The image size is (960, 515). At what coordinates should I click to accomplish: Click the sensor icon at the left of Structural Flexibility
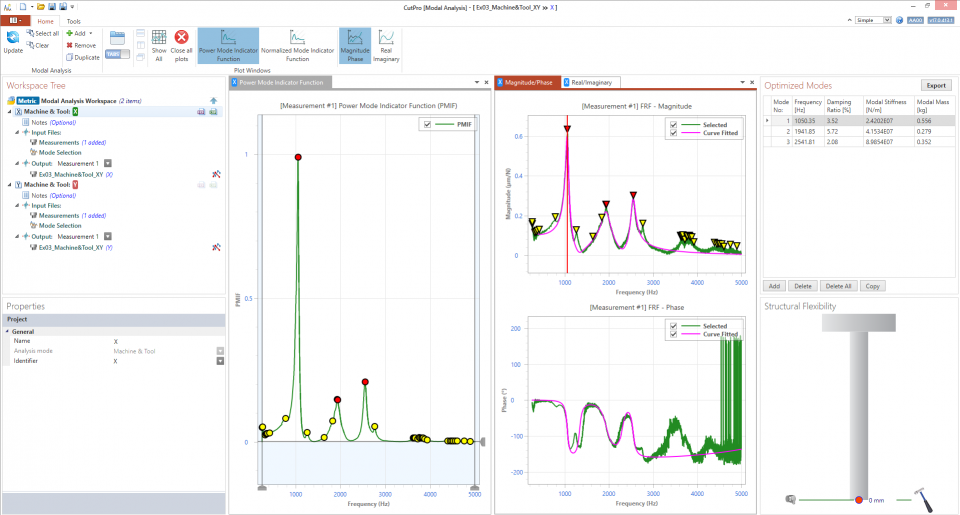point(791,500)
